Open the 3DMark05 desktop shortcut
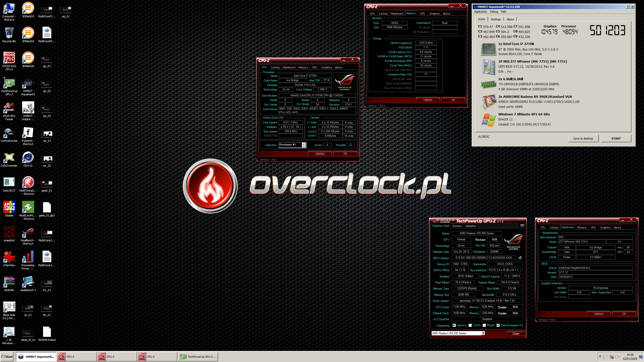The height and width of the screenshot is (362, 644). (28, 35)
